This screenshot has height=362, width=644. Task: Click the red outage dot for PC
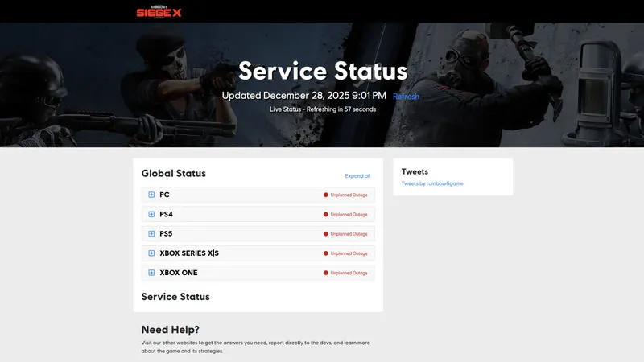pyautogui.click(x=326, y=195)
